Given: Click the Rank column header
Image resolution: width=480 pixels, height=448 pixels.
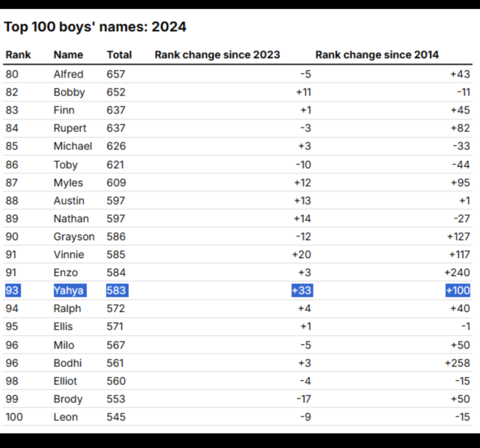Looking at the screenshot, I should [18, 55].
